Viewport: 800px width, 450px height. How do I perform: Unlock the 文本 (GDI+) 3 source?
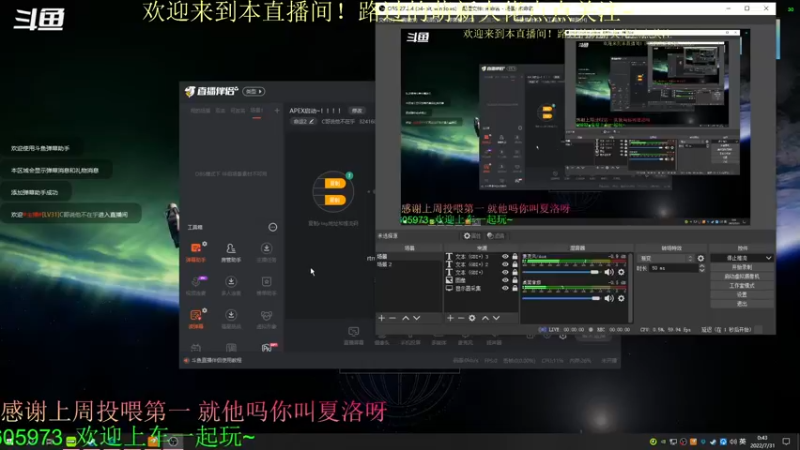coord(515,257)
